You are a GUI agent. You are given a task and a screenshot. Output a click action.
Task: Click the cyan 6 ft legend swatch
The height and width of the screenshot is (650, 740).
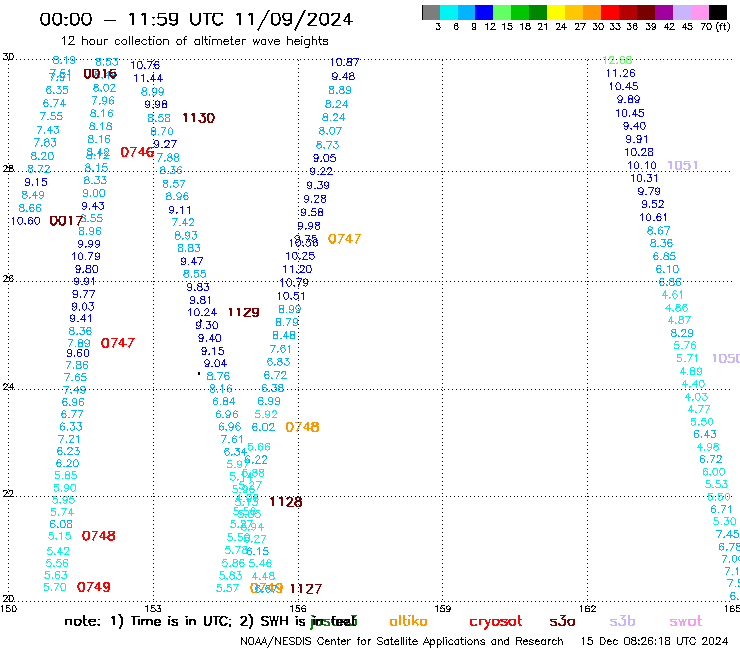[449, 12]
